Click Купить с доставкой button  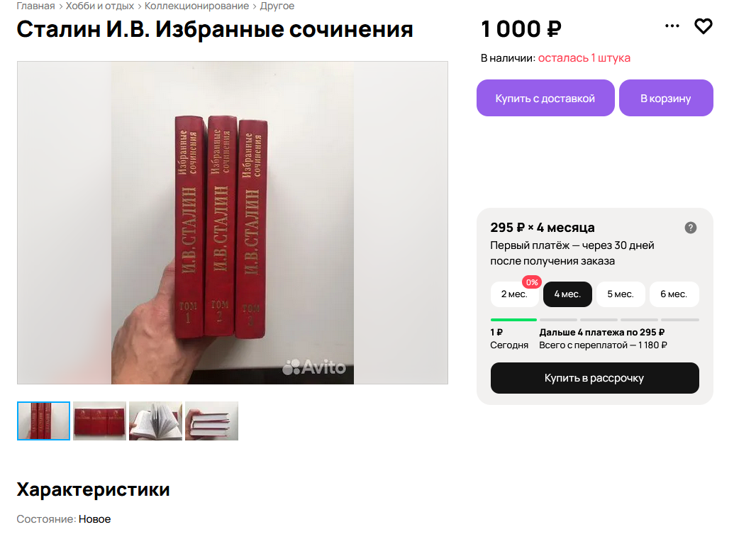pyautogui.click(x=545, y=98)
